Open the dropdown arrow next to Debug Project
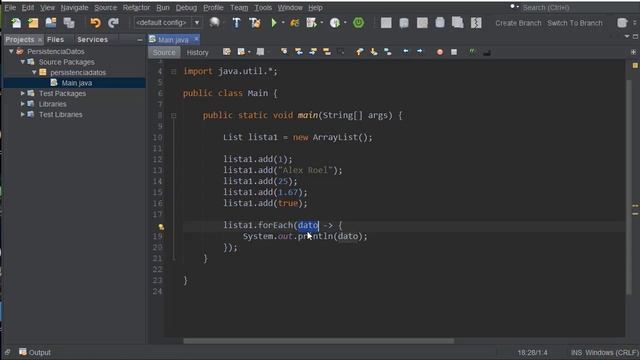 click(322, 23)
